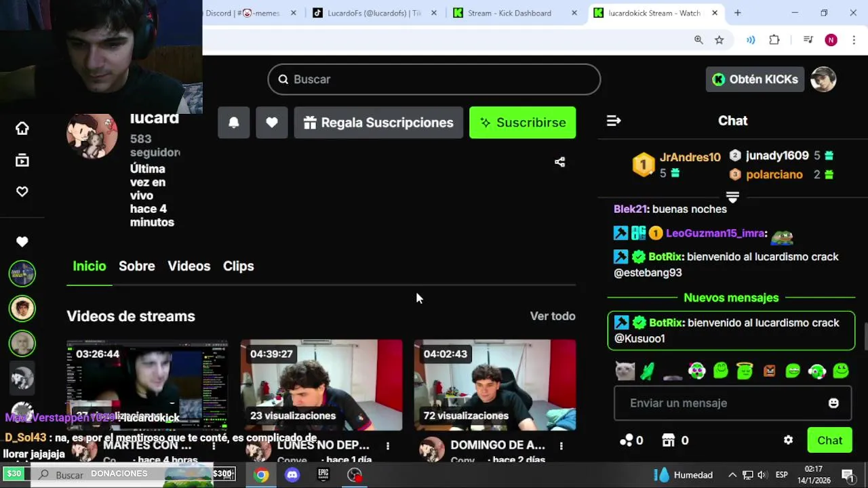The image size is (868, 488).
Task: Open the Chrome extensions puzzle icon
Action: click(774, 40)
